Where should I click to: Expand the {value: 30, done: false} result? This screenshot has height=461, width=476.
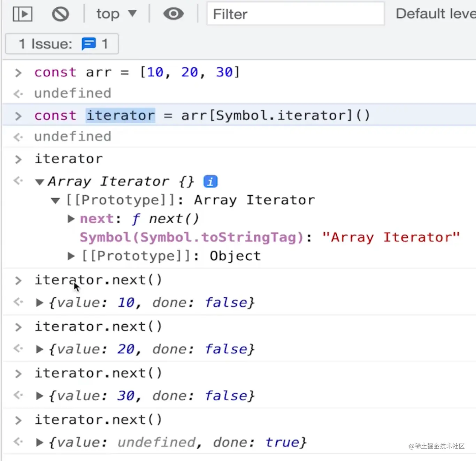(x=40, y=396)
